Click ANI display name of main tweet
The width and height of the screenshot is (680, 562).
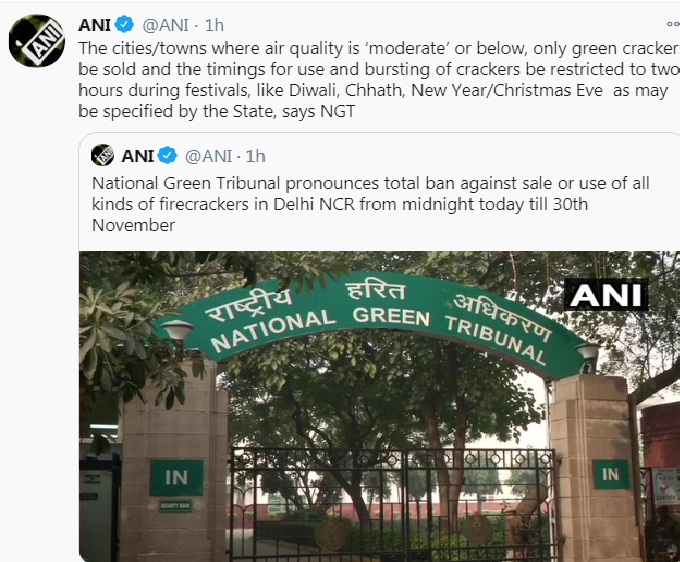(x=94, y=25)
